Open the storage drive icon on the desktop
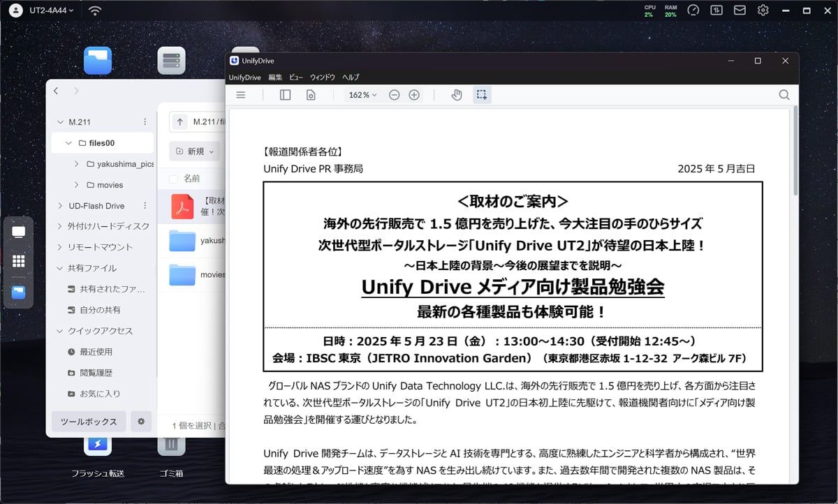This screenshot has height=504, width=838. [171, 61]
